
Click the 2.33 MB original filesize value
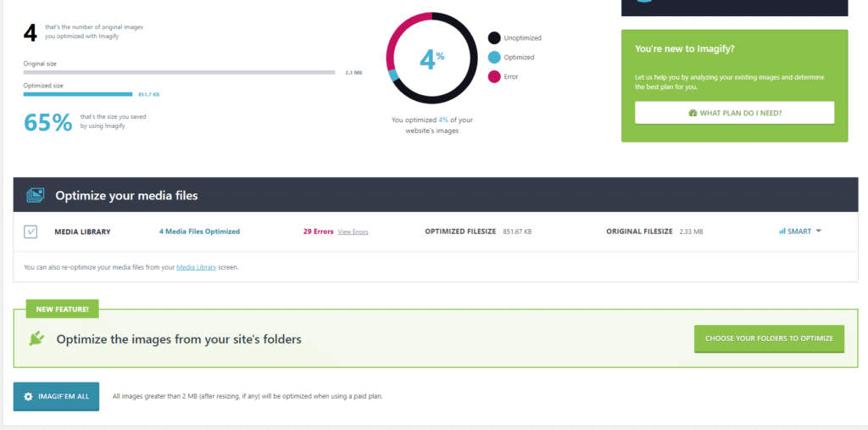691,232
